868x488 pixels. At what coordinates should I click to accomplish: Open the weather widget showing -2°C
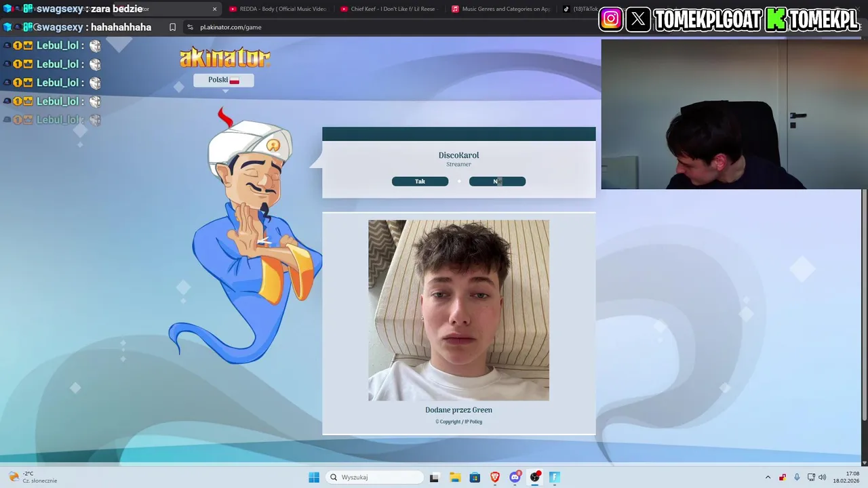(x=33, y=477)
